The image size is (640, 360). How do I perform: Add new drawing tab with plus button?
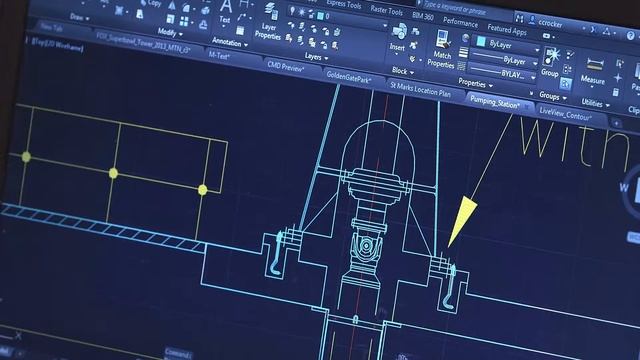click(617, 123)
